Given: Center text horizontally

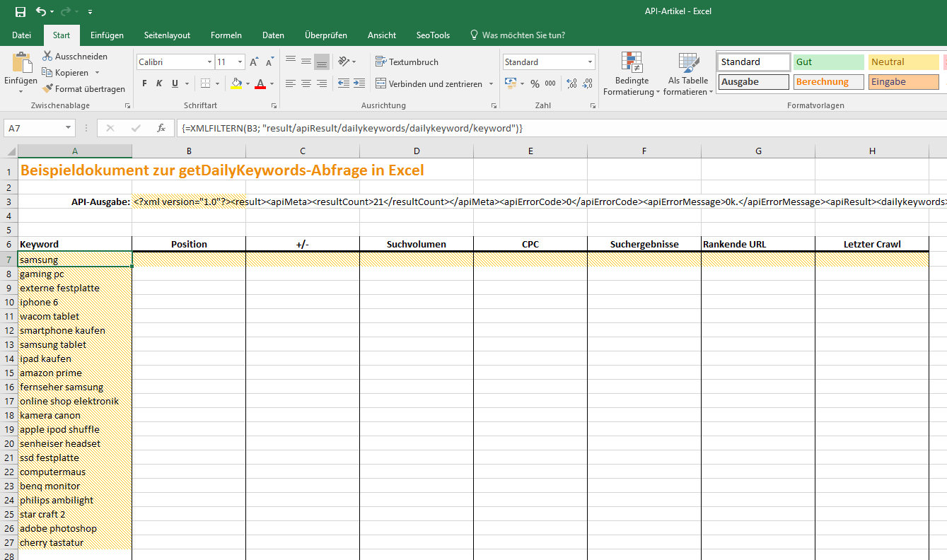Looking at the screenshot, I should [306, 83].
